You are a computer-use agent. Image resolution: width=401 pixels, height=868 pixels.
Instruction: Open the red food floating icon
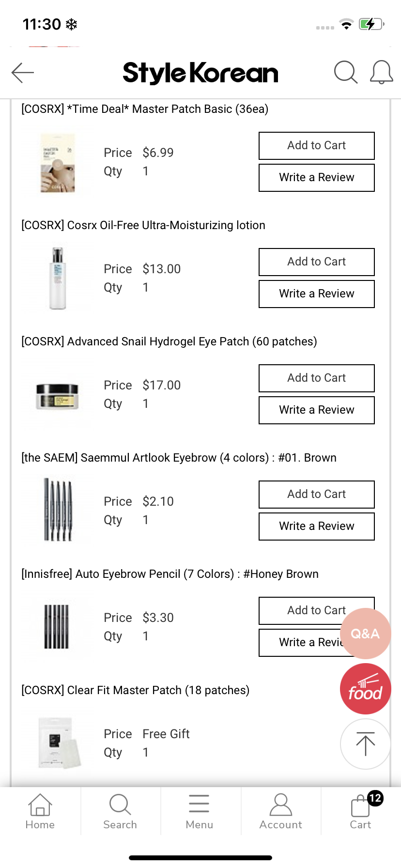365,689
